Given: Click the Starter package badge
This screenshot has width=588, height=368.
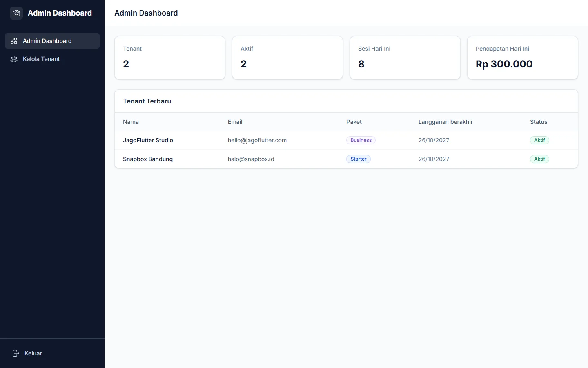Looking at the screenshot, I should (x=359, y=159).
